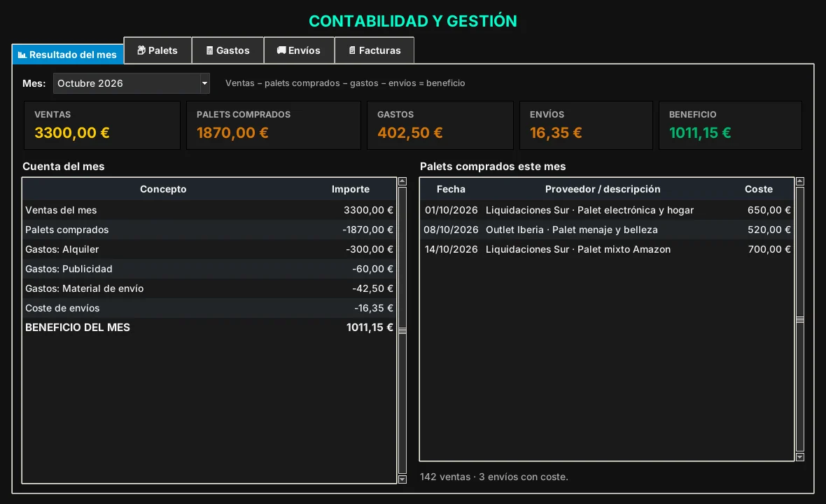Click the Palets comprados este mes heading

(x=493, y=167)
